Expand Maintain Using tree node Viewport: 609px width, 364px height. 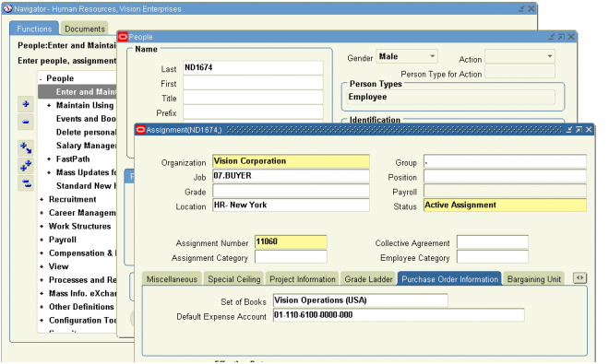[49, 106]
